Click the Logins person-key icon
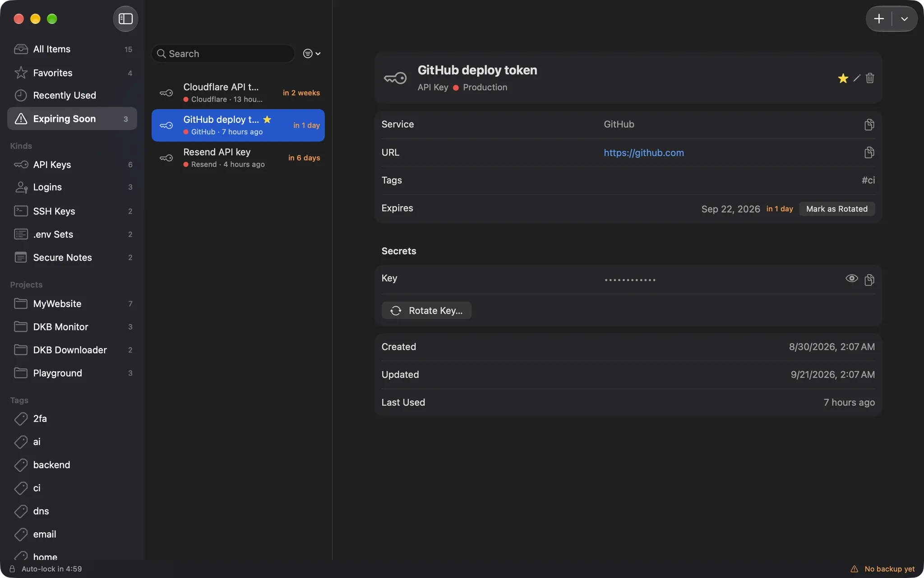 coord(21,187)
